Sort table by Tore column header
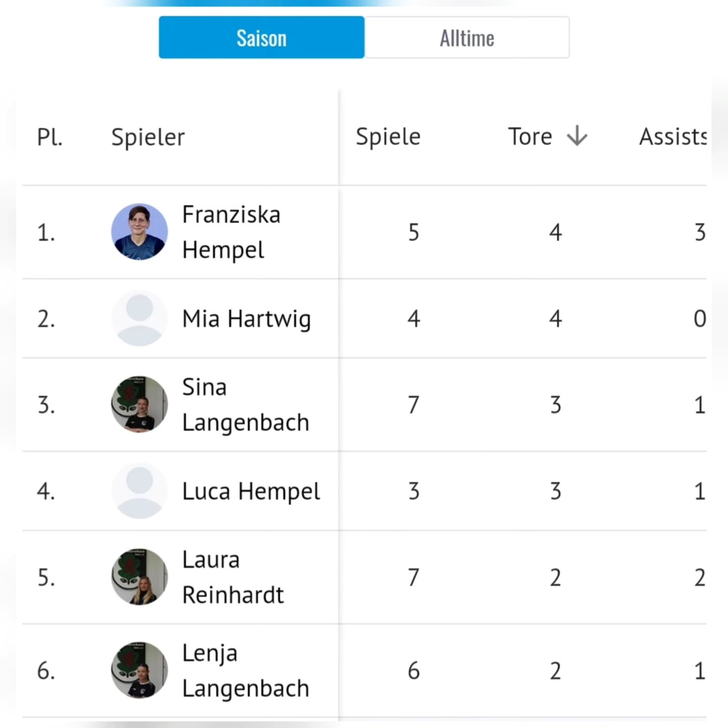Viewport: 728px width, 728px height. pyautogui.click(x=530, y=136)
